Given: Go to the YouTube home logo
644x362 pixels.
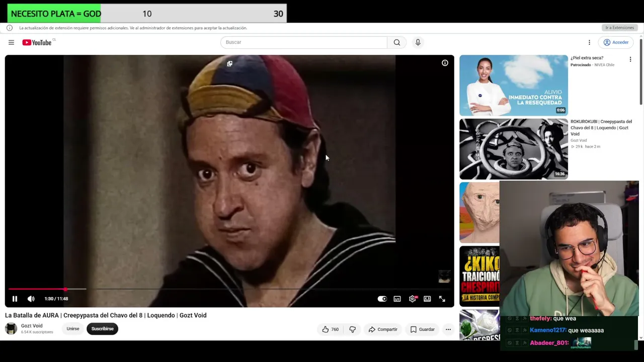Looking at the screenshot, I should click(x=37, y=42).
